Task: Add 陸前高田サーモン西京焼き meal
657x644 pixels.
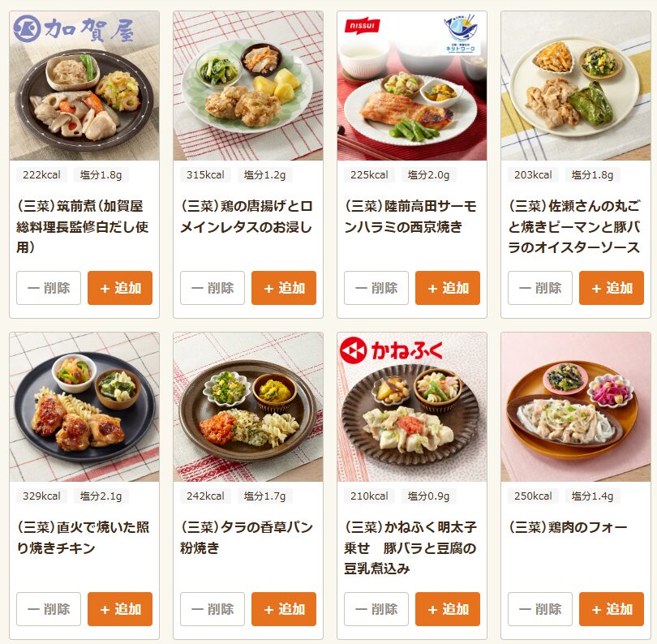Action: click(x=448, y=288)
